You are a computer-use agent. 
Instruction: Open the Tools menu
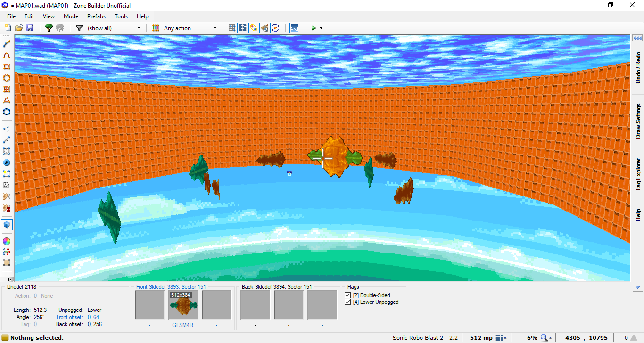[121, 16]
